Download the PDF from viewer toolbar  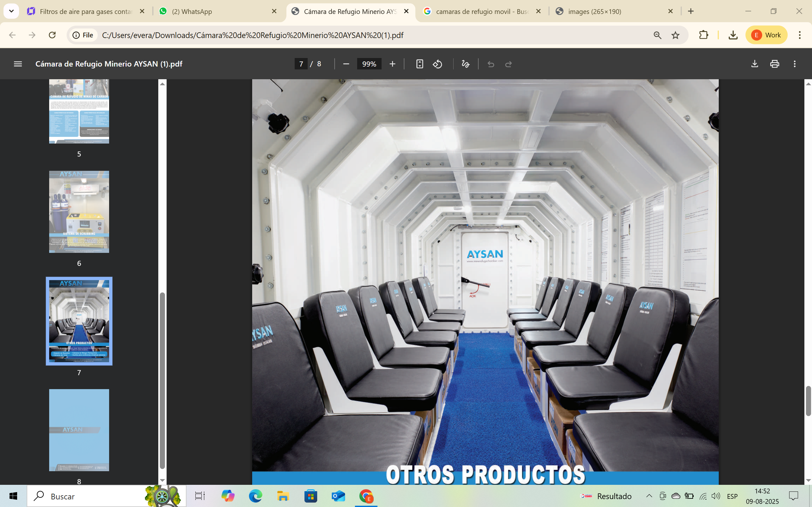pyautogui.click(x=755, y=64)
